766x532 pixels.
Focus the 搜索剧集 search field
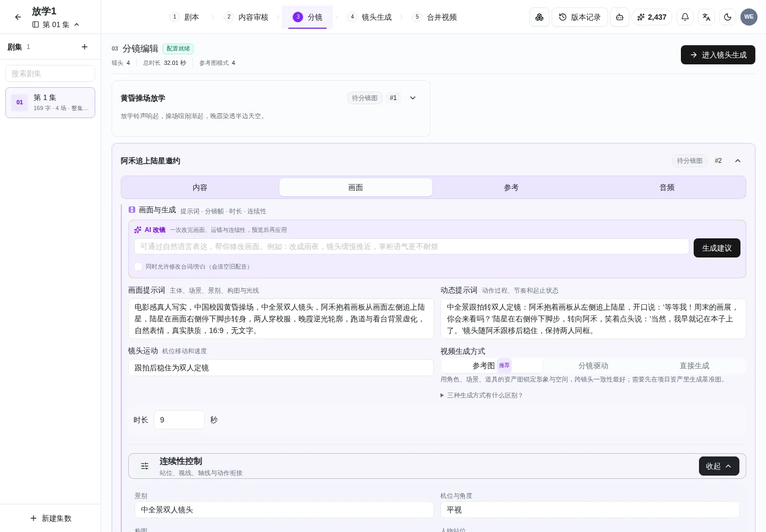pyautogui.click(x=51, y=73)
